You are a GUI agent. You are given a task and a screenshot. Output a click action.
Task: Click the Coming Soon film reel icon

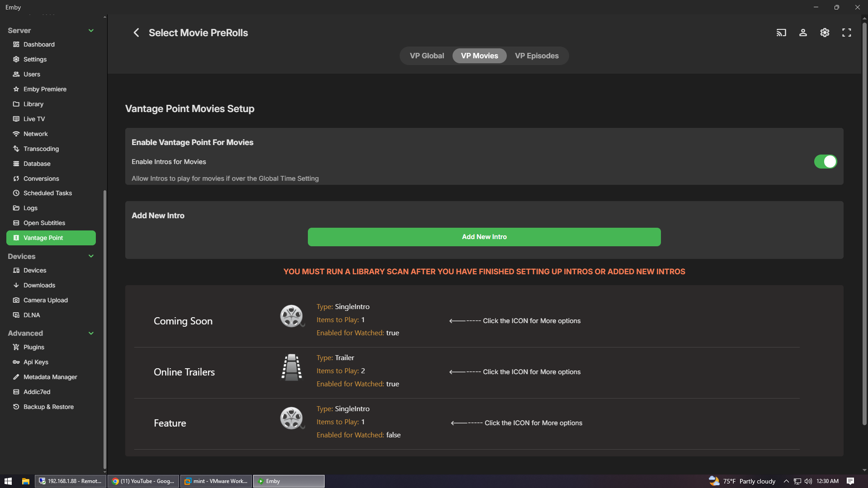292,316
